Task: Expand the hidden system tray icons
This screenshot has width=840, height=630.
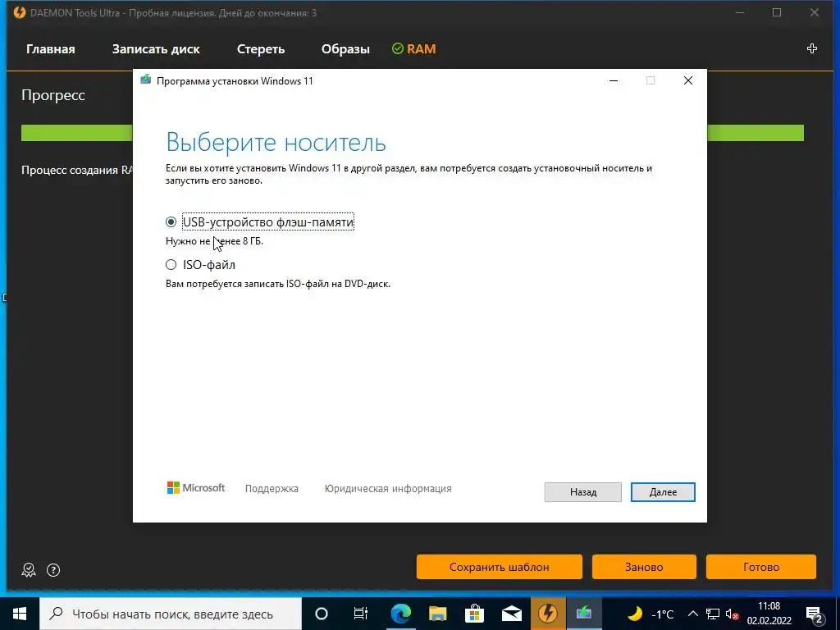Action: pos(692,614)
